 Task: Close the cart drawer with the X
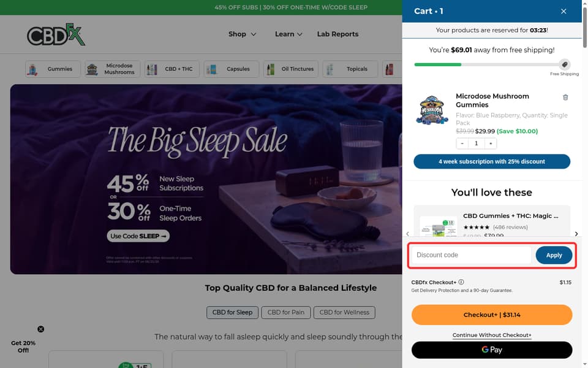pyautogui.click(x=563, y=11)
